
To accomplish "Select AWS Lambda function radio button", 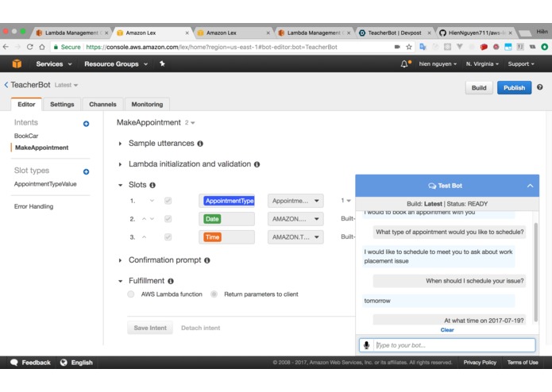I will 130,294.
